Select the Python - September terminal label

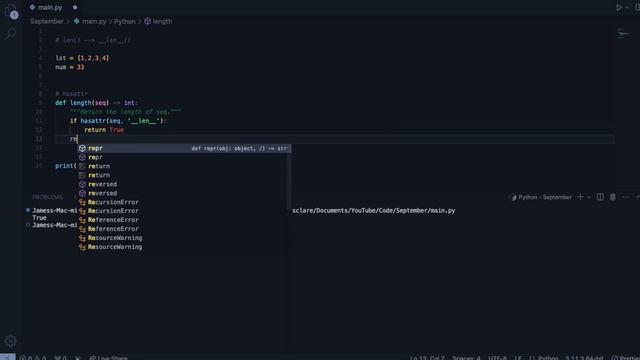(541, 197)
